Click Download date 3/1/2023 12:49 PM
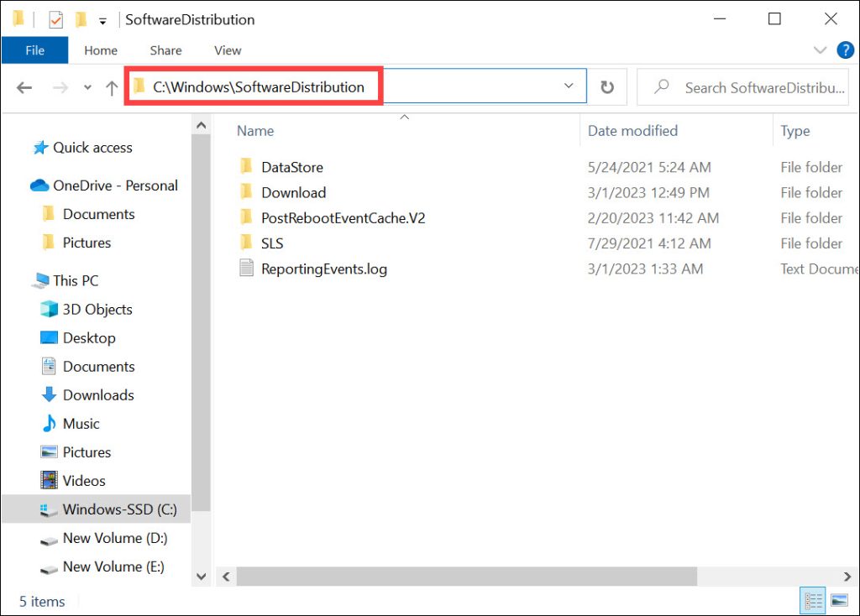This screenshot has width=860, height=616. coord(648,192)
